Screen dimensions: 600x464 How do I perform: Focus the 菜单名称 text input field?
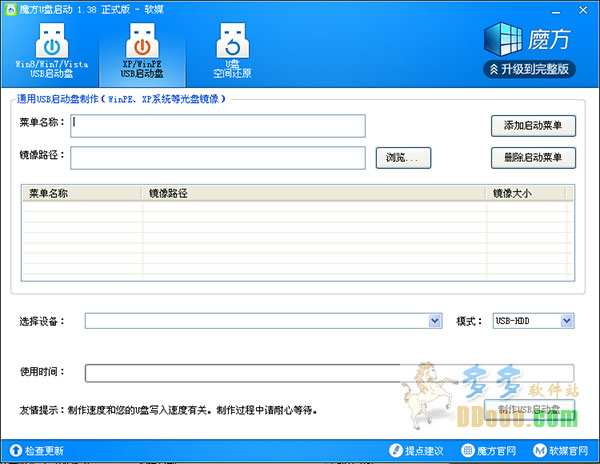[x=218, y=126]
